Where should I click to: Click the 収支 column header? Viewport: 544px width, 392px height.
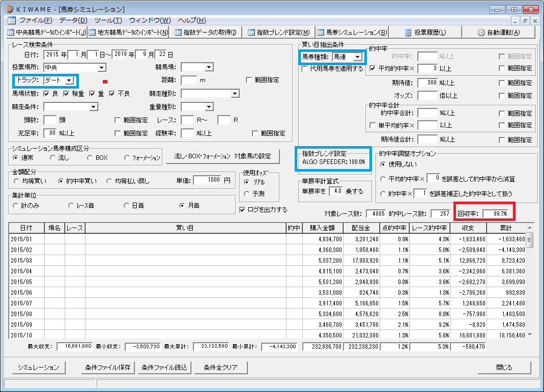point(468,228)
